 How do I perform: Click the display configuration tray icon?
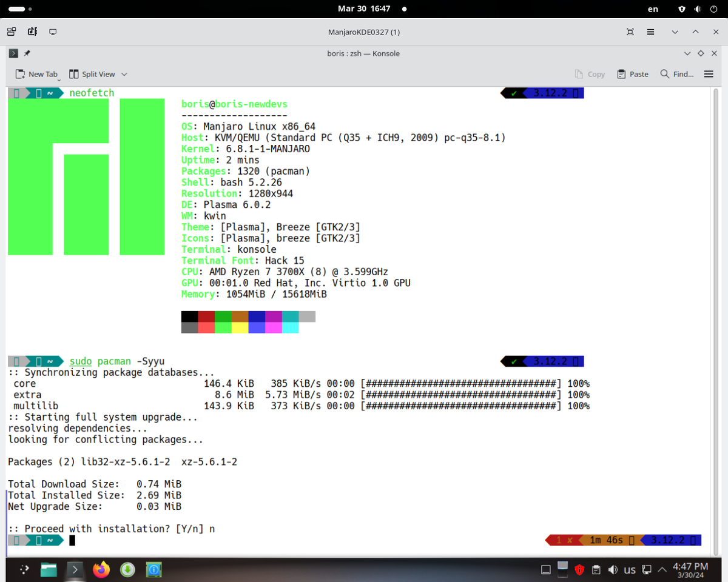(562, 569)
